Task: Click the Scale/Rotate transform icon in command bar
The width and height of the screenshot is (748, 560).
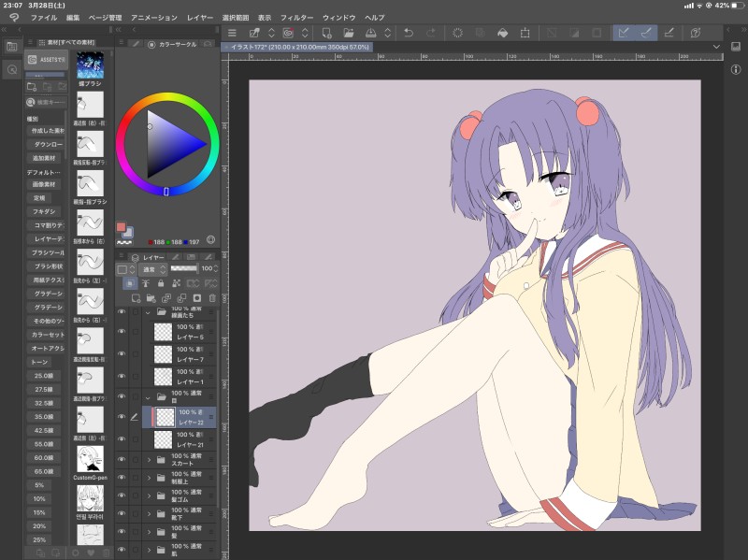Action: coord(525,33)
